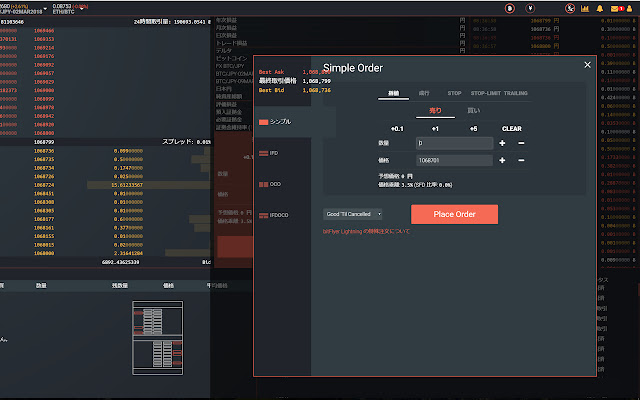Click the 最終取引価格 value 1,068,799
This screenshot has width=640, height=400.
[316, 81]
